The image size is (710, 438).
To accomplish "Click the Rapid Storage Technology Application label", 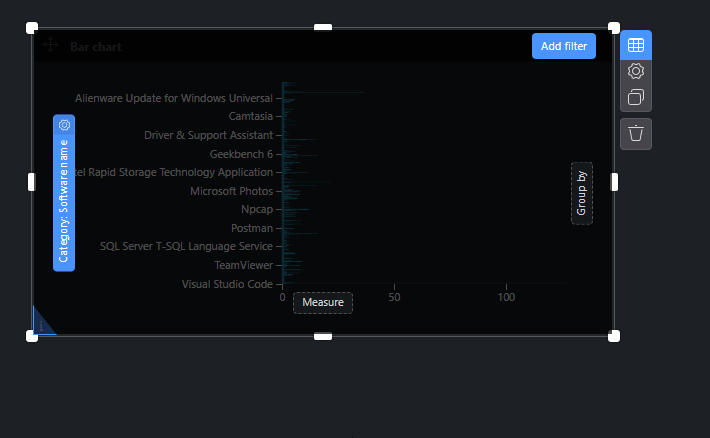I will click(174, 173).
